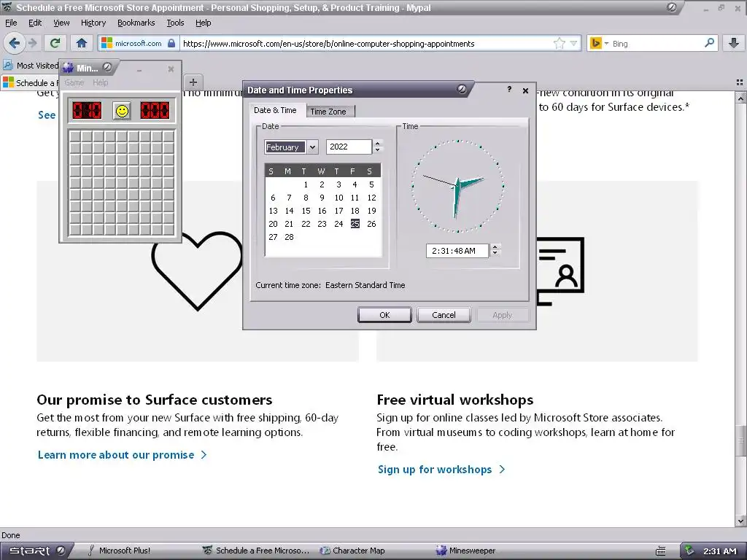
Task: Click the Minesweeper mine counter display
Action: [87, 111]
